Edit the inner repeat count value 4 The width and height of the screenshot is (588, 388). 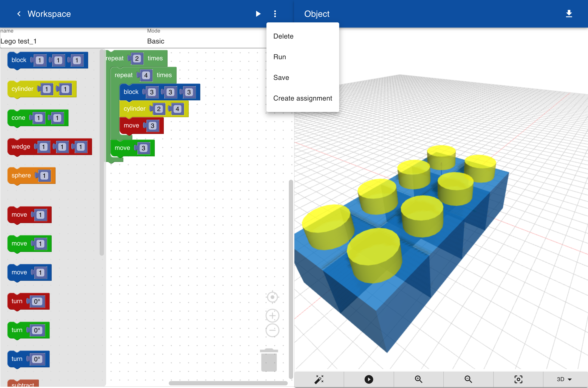(x=146, y=76)
